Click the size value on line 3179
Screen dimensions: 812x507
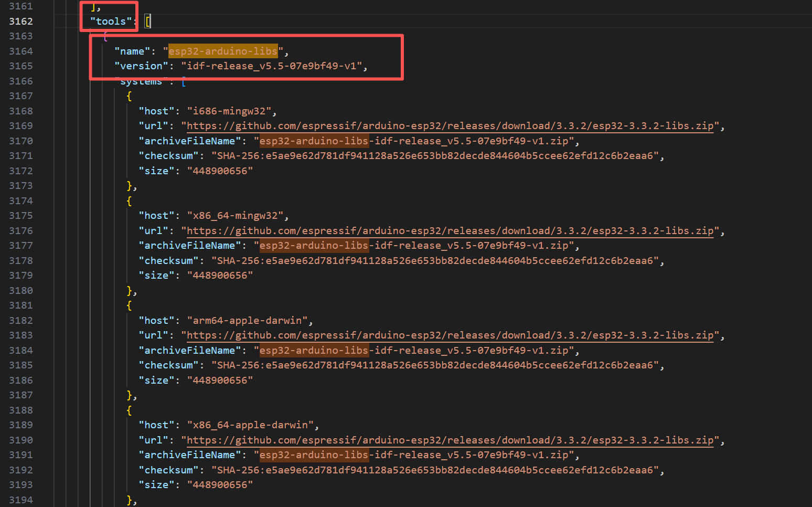pos(220,276)
